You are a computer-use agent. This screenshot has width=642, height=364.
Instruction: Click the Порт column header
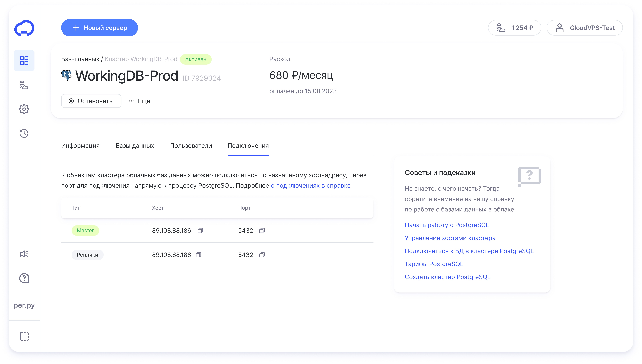244,208
